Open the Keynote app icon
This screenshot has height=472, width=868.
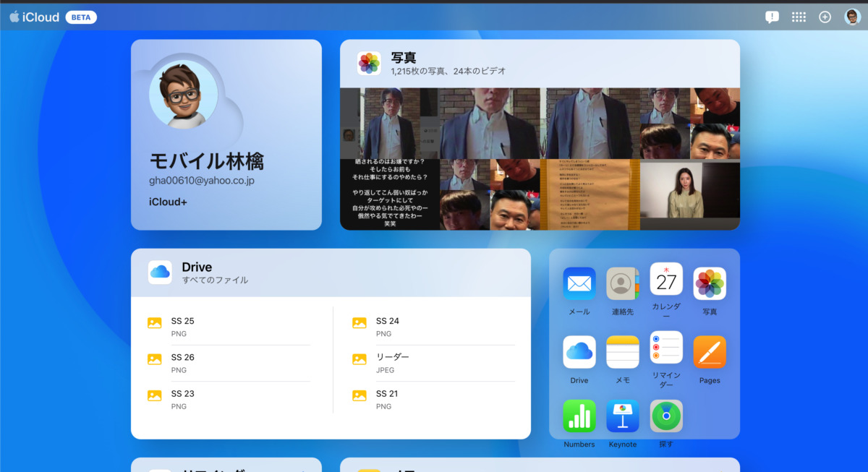pyautogui.click(x=623, y=415)
